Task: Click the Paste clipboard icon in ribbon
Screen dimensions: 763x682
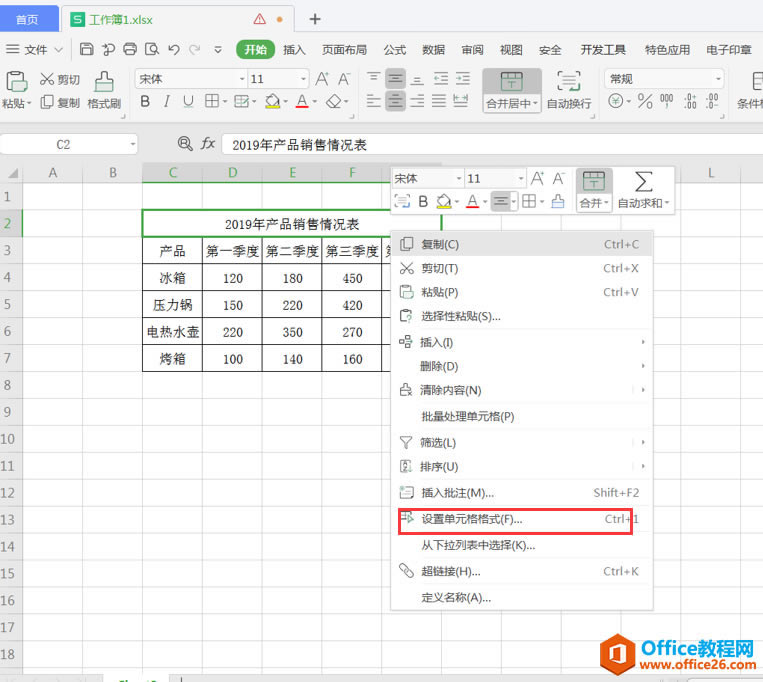Action: point(16,82)
